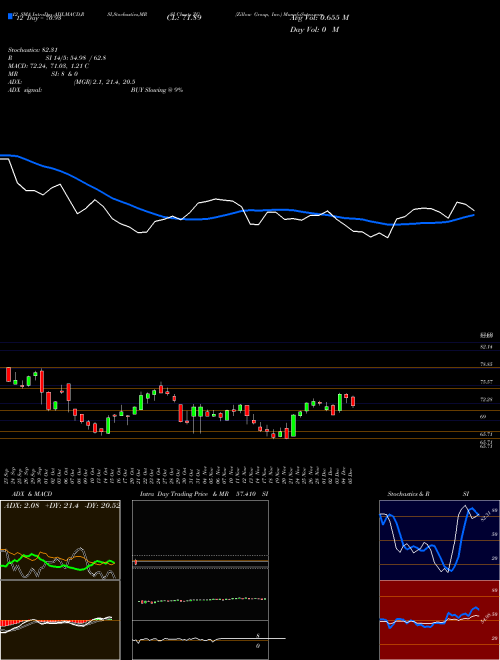Click the last red candlestick on the chart
Viewport: 500px width, 660px height.
pyautogui.click(x=353, y=401)
